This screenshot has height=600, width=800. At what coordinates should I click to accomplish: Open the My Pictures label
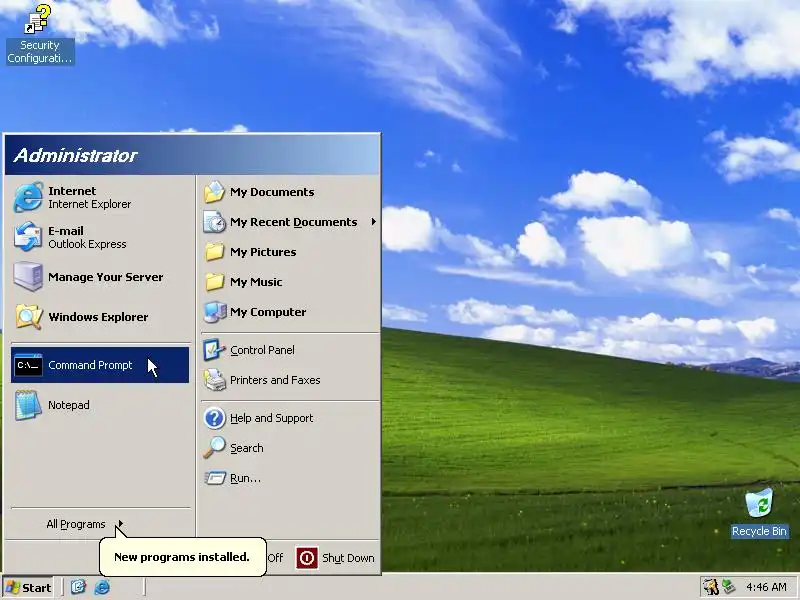(263, 252)
